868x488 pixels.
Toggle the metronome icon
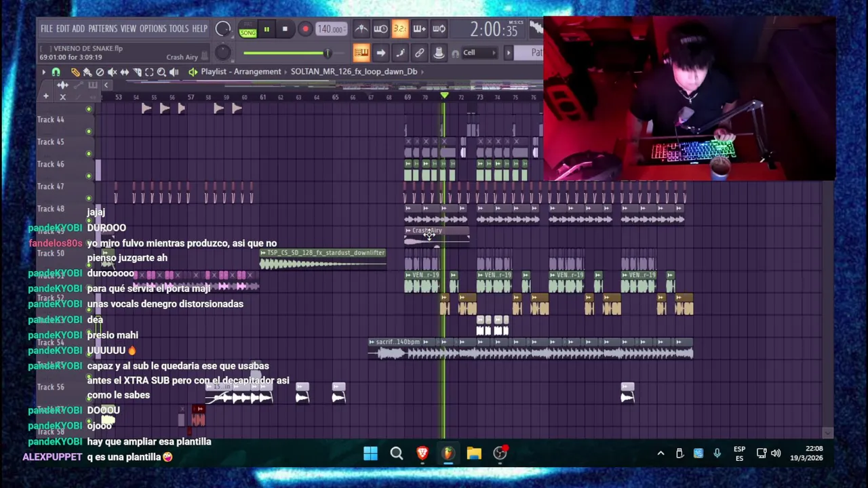point(361,28)
